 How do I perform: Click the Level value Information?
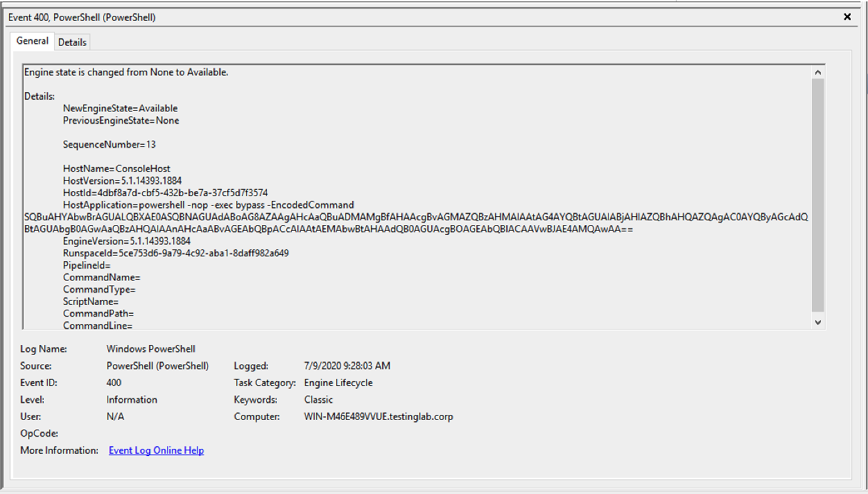[132, 400]
